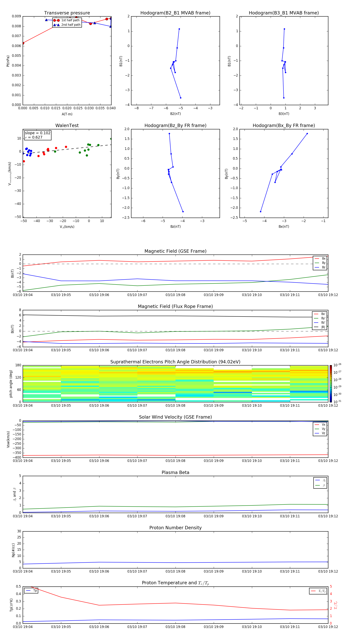
Task: Select the 'Vz' velocity legend entry
Action: [x=320, y=433]
